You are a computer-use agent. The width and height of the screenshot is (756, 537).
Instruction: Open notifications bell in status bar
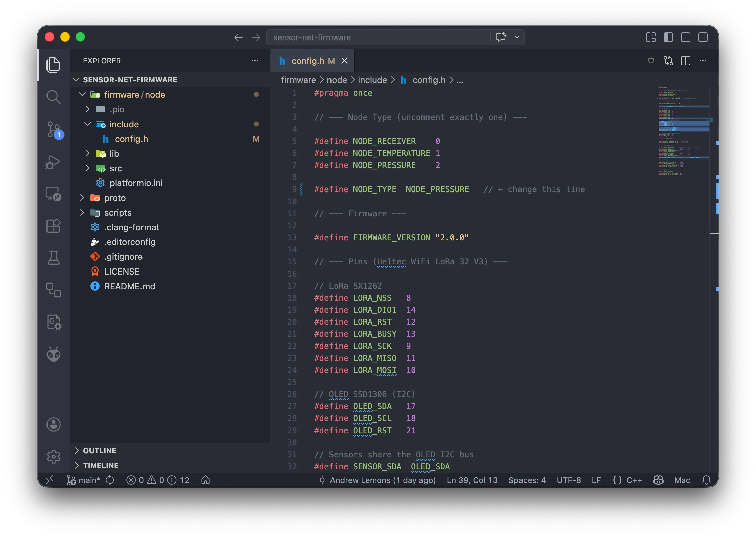706,480
